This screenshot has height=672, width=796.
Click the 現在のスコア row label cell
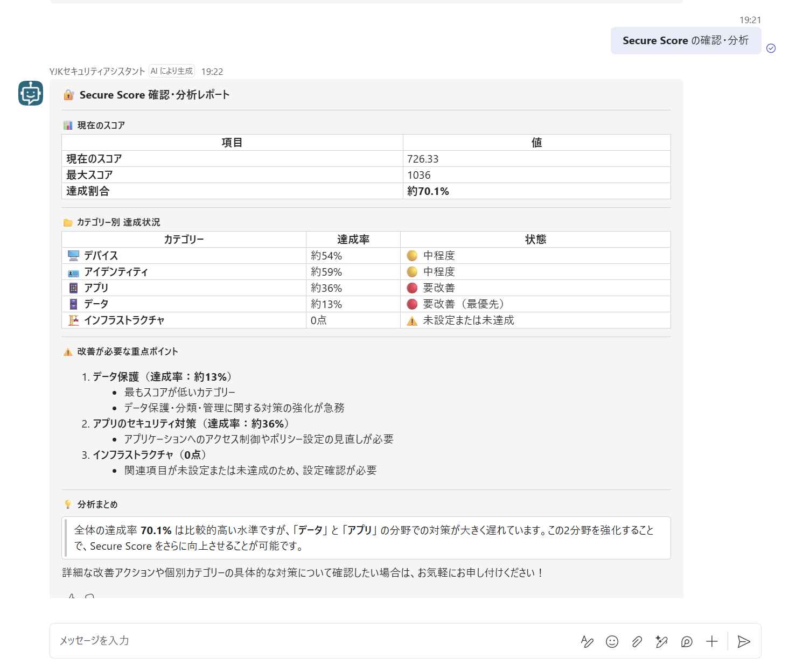(x=232, y=159)
